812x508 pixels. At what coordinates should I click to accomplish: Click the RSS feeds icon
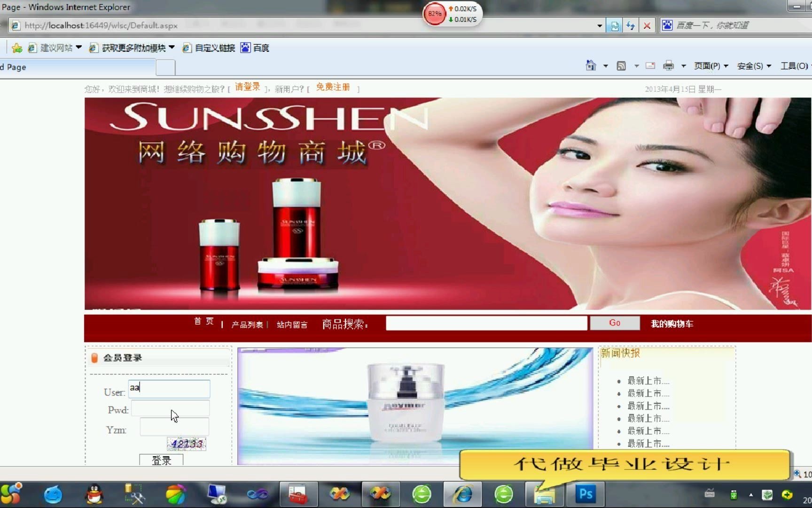pos(621,66)
